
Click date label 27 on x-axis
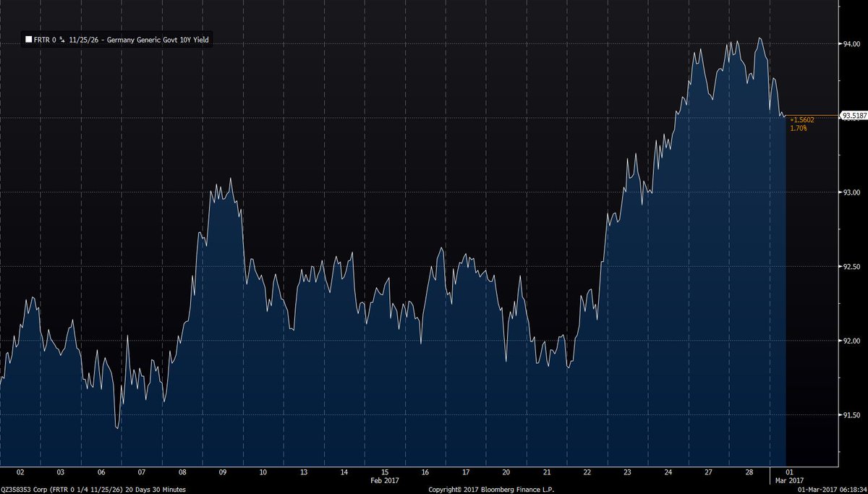coord(709,472)
